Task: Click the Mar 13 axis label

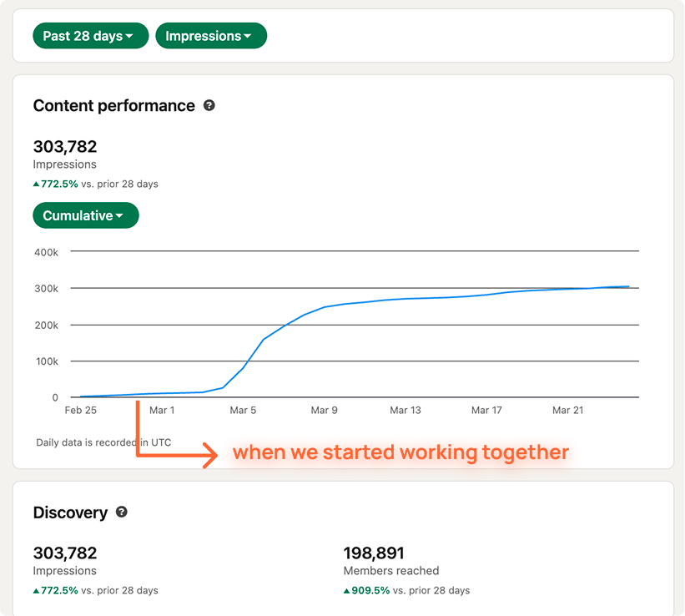Action: coord(405,410)
